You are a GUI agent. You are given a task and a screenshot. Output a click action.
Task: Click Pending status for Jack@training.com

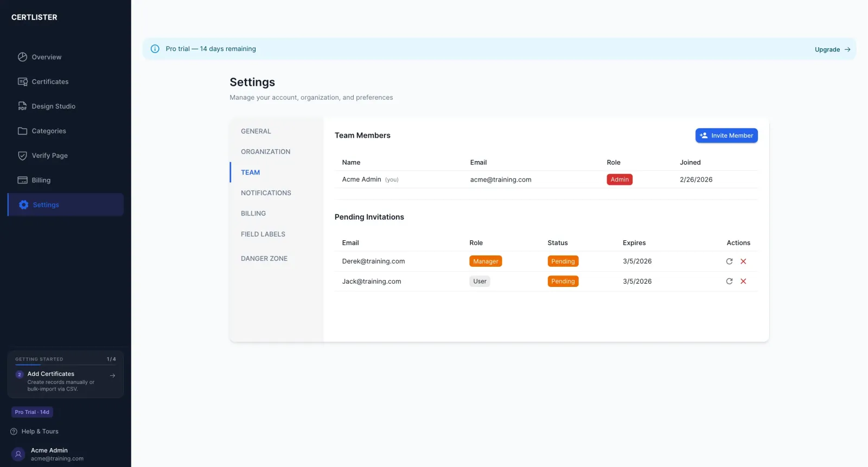[563, 282]
